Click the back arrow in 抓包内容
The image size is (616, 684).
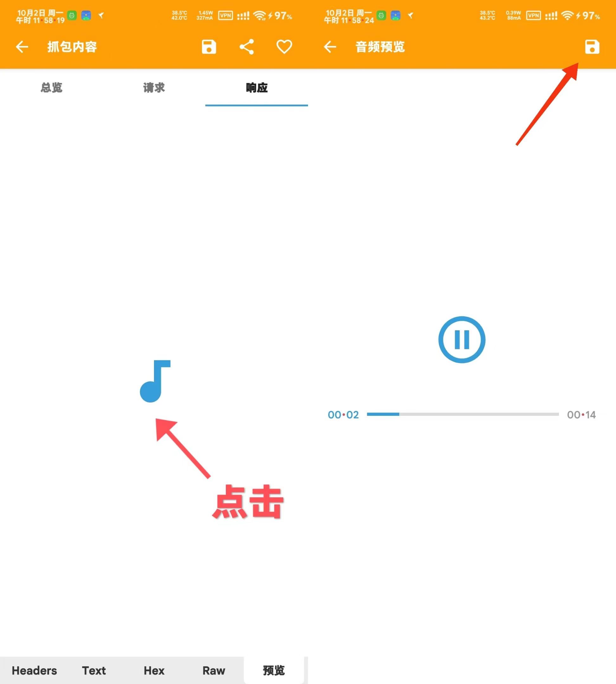tap(22, 47)
